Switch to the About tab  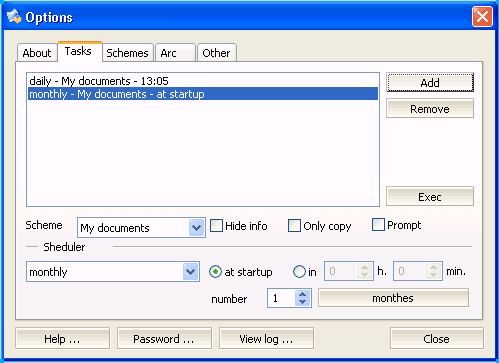pyautogui.click(x=37, y=53)
